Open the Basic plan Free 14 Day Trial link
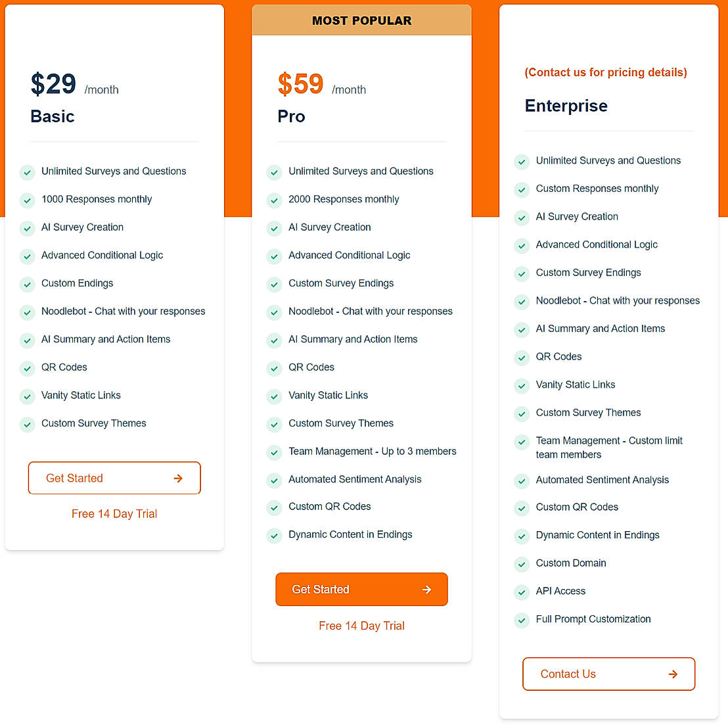This screenshot has width=728, height=725. [114, 514]
